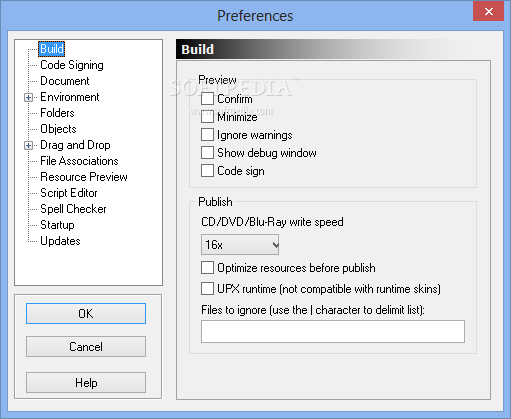Enable the Confirm checkbox
This screenshot has height=419, width=511.
click(x=207, y=99)
